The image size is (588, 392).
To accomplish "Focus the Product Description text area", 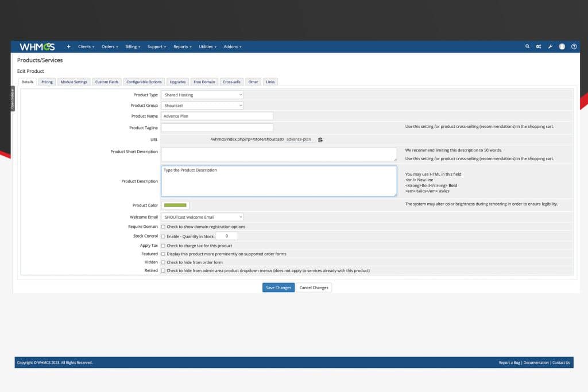I will (279, 181).
